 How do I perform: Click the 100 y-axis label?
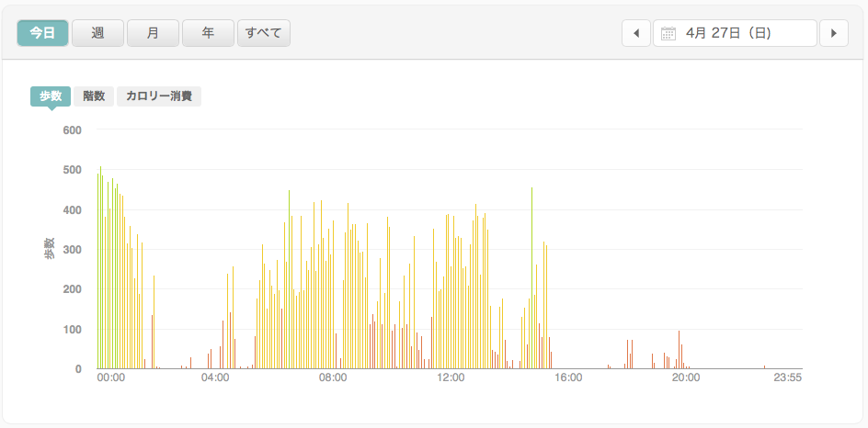[x=72, y=330]
